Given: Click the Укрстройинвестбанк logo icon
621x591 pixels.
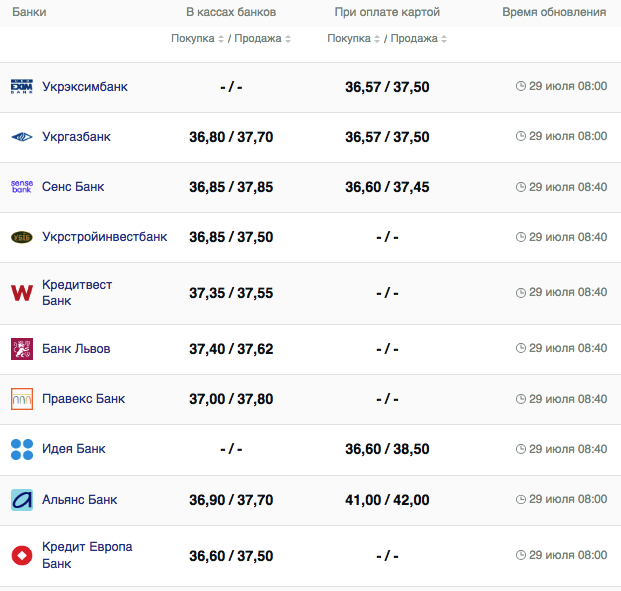Looking at the screenshot, I should pos(22,237).
